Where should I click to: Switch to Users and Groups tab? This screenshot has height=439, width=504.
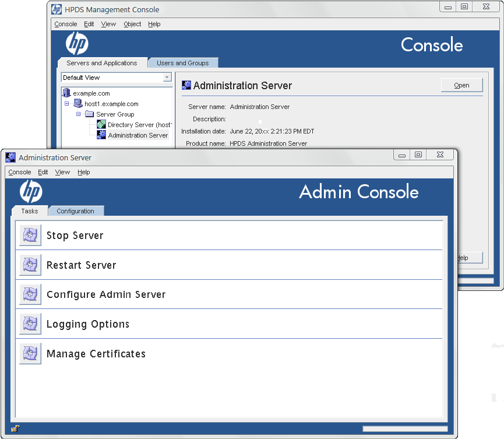click(x=183, y=63)
